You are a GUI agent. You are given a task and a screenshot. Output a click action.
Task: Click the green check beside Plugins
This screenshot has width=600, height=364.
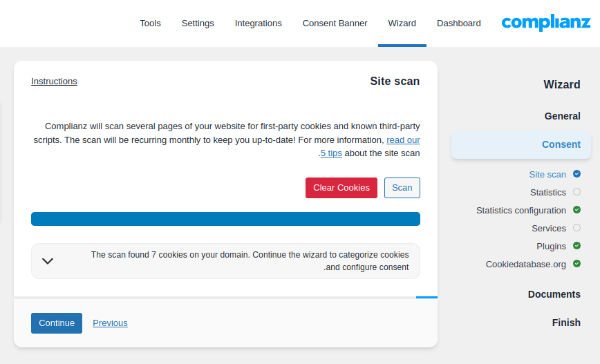(576, 246)
